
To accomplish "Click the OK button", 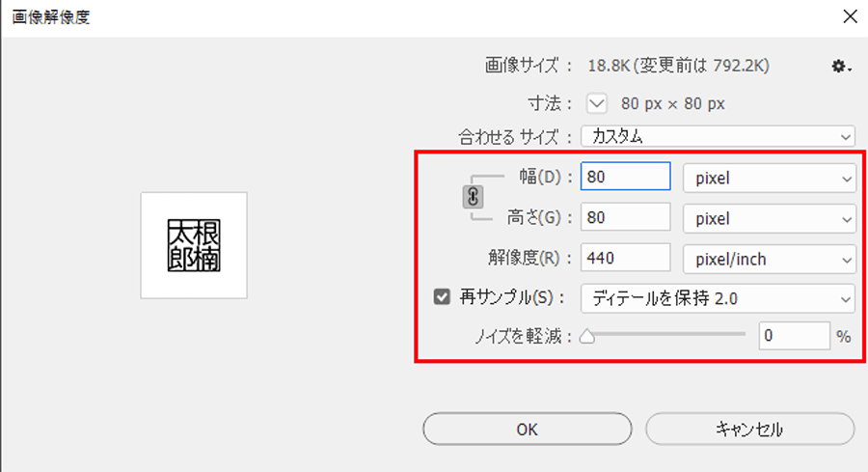I will pos(527,429).
